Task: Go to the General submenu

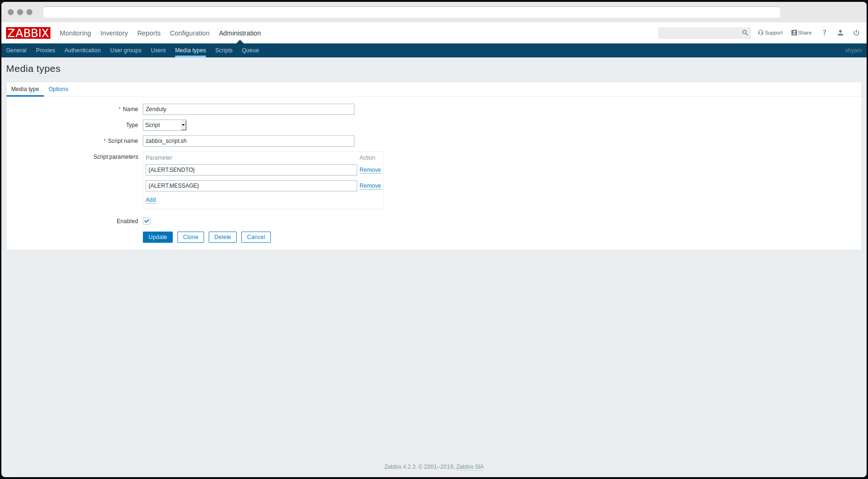Action: 16,50
